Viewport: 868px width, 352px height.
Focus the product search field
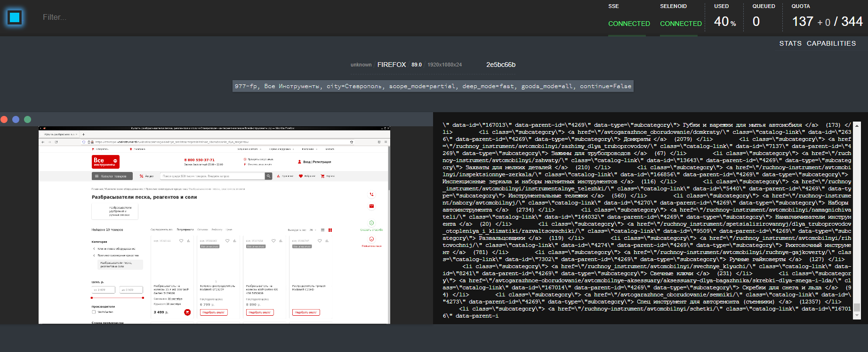pos(213,176)
